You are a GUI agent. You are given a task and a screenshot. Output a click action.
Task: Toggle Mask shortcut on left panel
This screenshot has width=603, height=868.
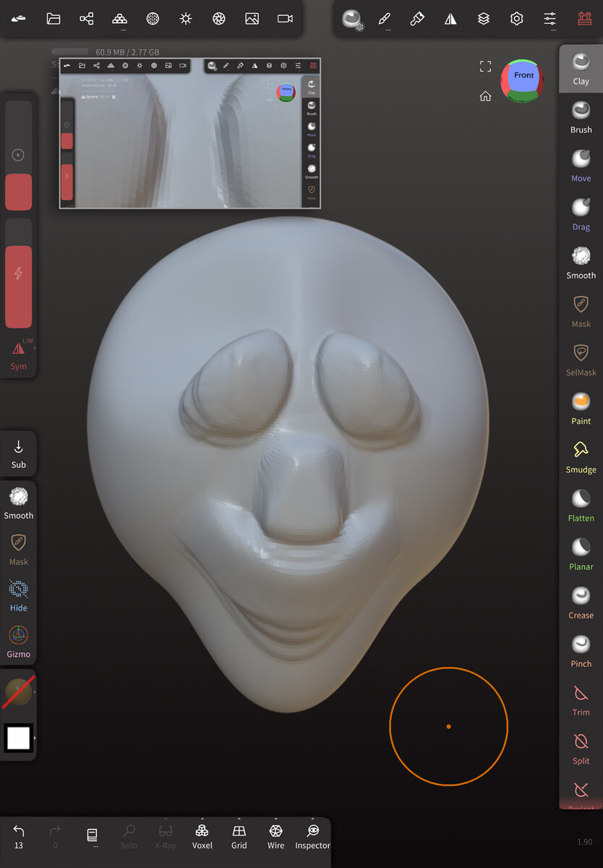19,549
